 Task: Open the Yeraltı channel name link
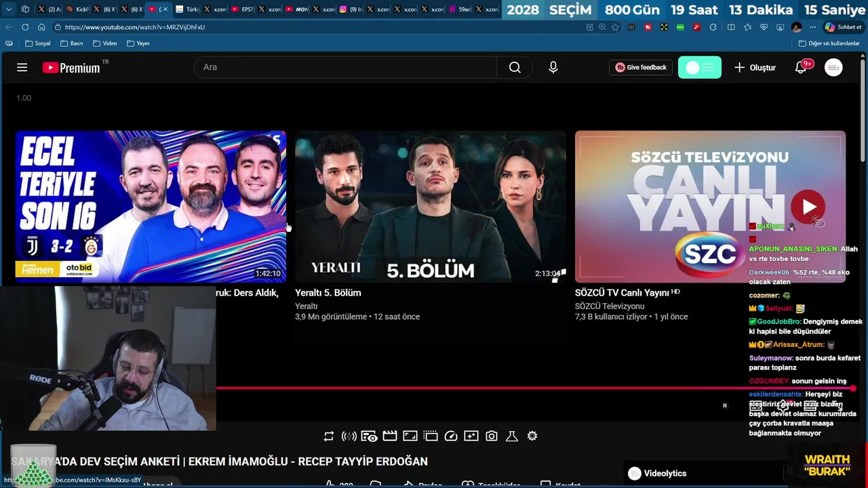[307, 306]
